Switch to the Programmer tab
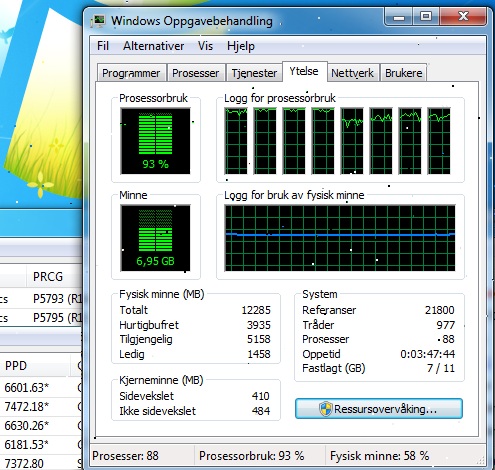Viewport: 495px width, 470px height. [x=131, y=73]
